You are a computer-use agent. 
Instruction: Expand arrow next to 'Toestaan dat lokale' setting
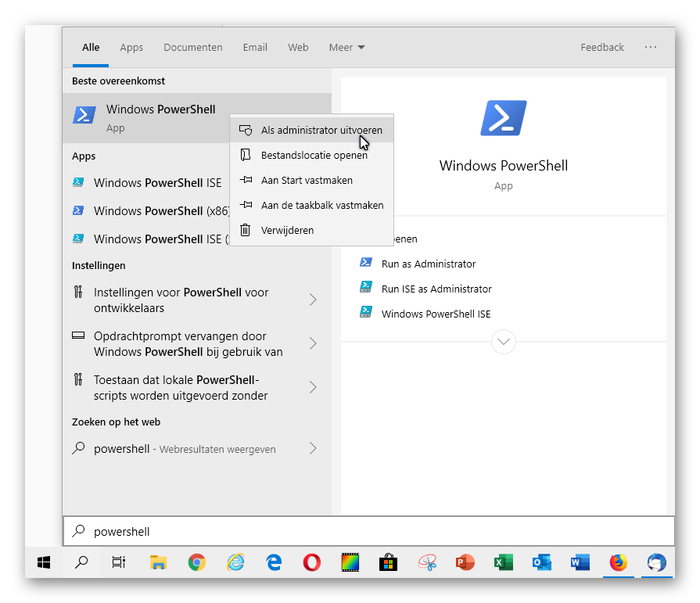pos(313,387)
